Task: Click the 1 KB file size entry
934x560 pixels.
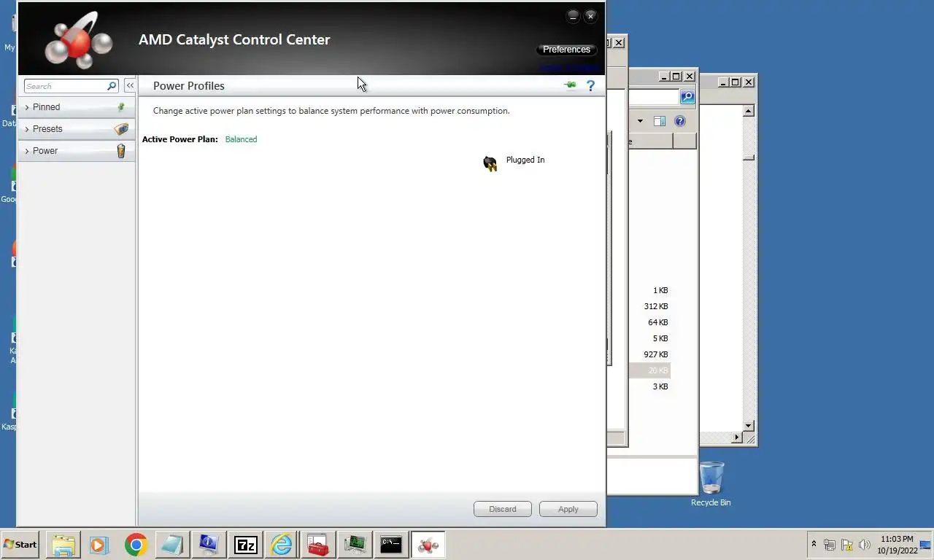Action: 660,290
